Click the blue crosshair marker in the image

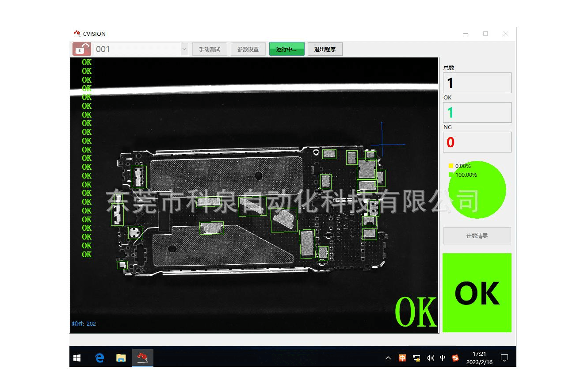point(382,145)
